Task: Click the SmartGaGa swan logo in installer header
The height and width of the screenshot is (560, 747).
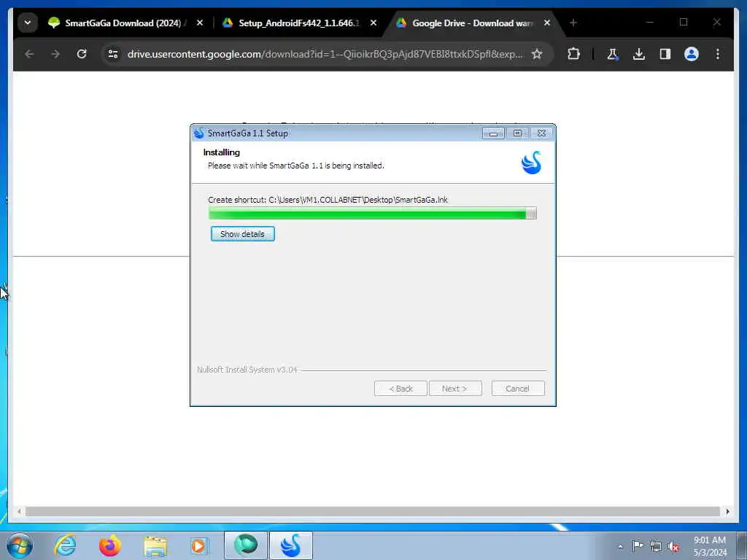Action: point(531,163)
